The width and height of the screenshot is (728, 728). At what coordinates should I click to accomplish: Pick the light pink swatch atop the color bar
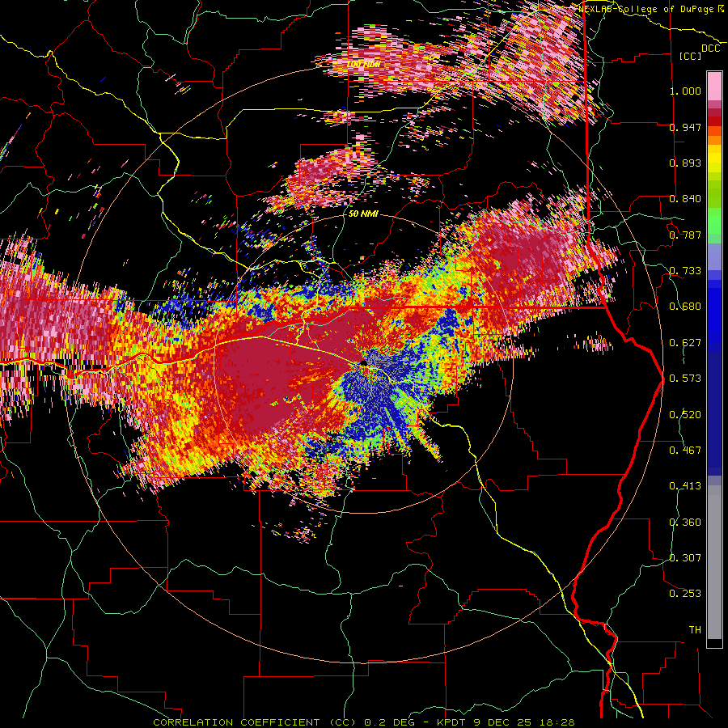(714, 86)
